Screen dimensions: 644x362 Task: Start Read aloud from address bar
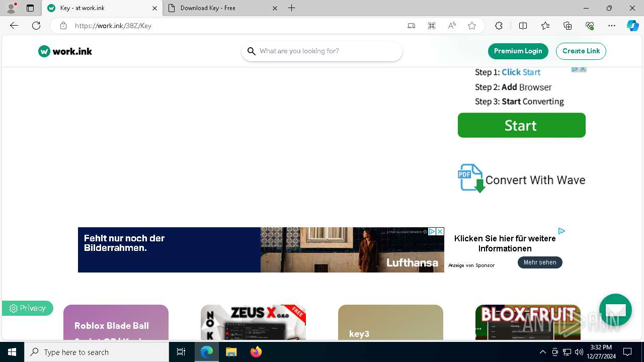452,26
